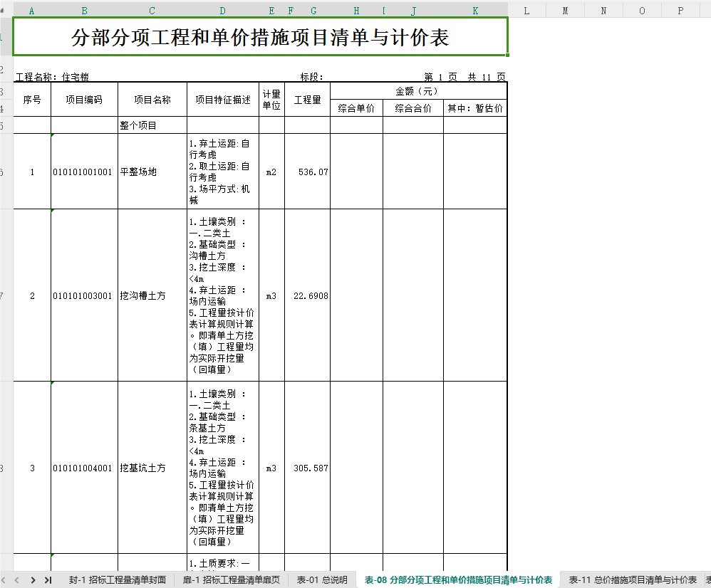The height and width of the screenshot is (588, 711).
Task: Select column L header
Action: [526, 11]
